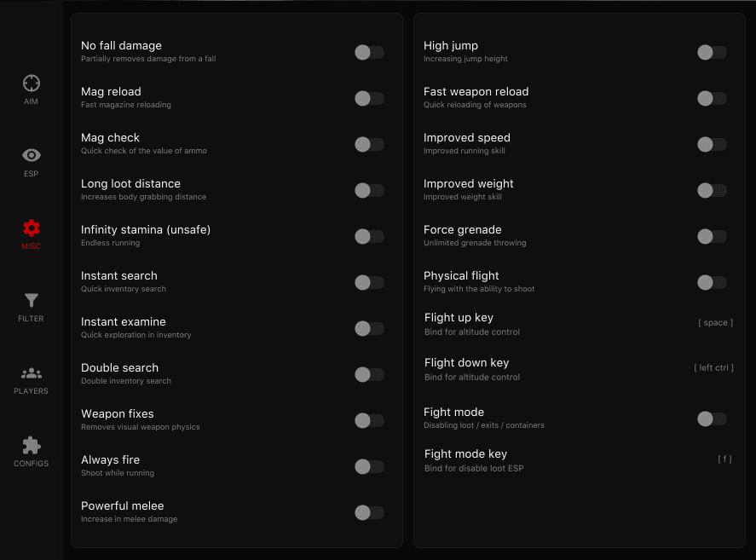The width and height of the screenshot is (756, 560).
Task: Toggle the Fight mode switch
Action: click(712, 419)
